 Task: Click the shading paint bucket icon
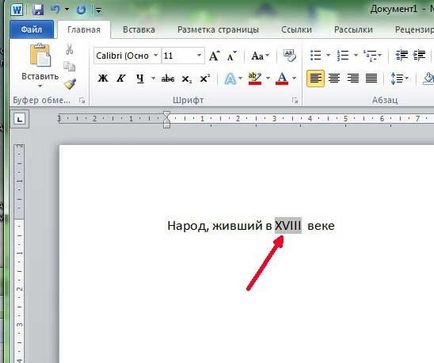[428, 79]
